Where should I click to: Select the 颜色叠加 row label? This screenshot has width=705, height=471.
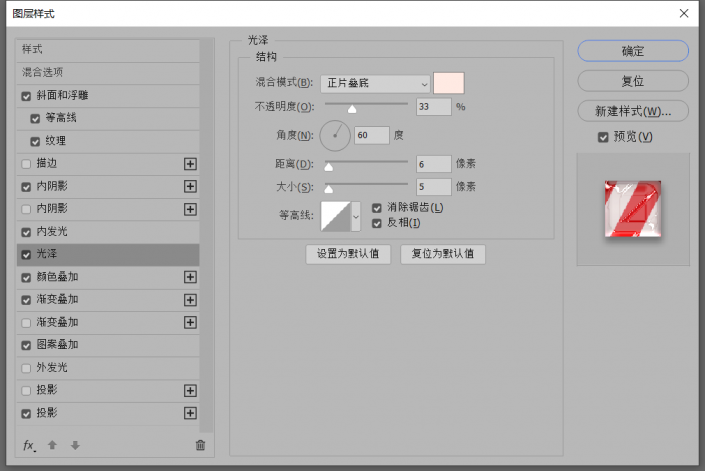coord(57,277)
